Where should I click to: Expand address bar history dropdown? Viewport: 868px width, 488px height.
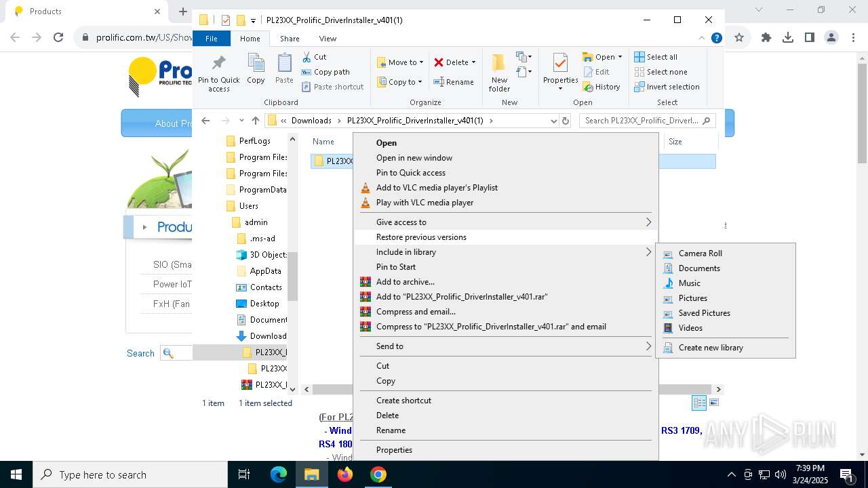[x=554, y=121]
